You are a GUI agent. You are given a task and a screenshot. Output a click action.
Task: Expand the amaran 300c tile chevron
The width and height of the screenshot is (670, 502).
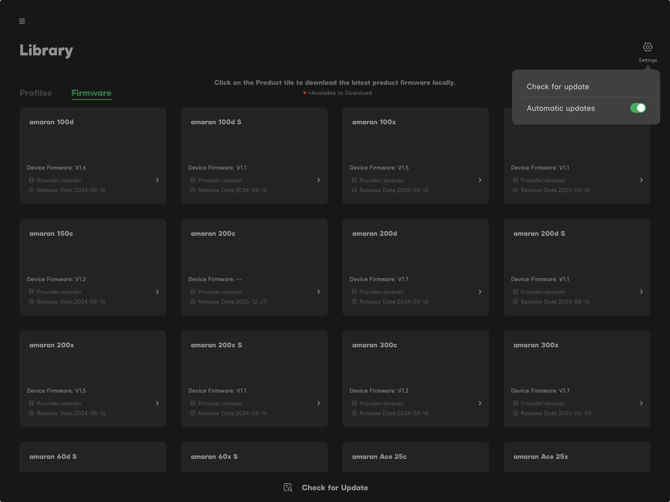click(x=480, y=403)
